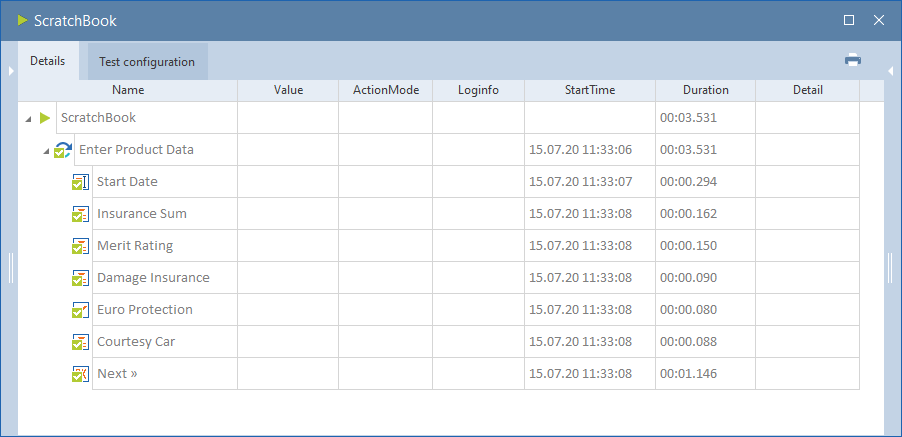Click the Next » step icon

pyautogui.click(x=81, y=374)
